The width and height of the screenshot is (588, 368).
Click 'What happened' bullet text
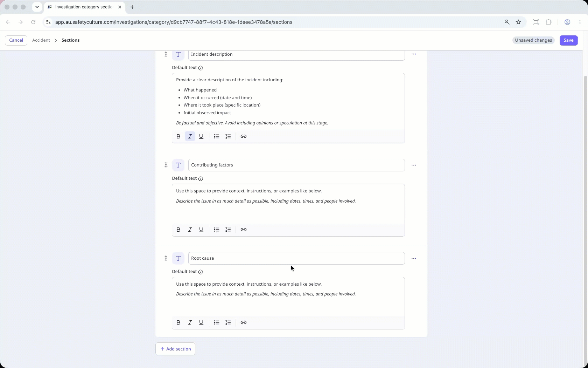click(x=200, y=90)
